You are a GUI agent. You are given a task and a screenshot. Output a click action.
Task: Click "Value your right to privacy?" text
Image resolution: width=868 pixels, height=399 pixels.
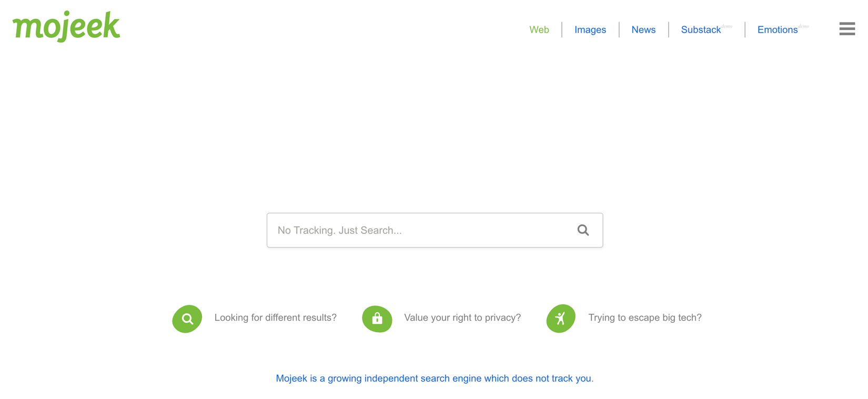tap(462, 318)
